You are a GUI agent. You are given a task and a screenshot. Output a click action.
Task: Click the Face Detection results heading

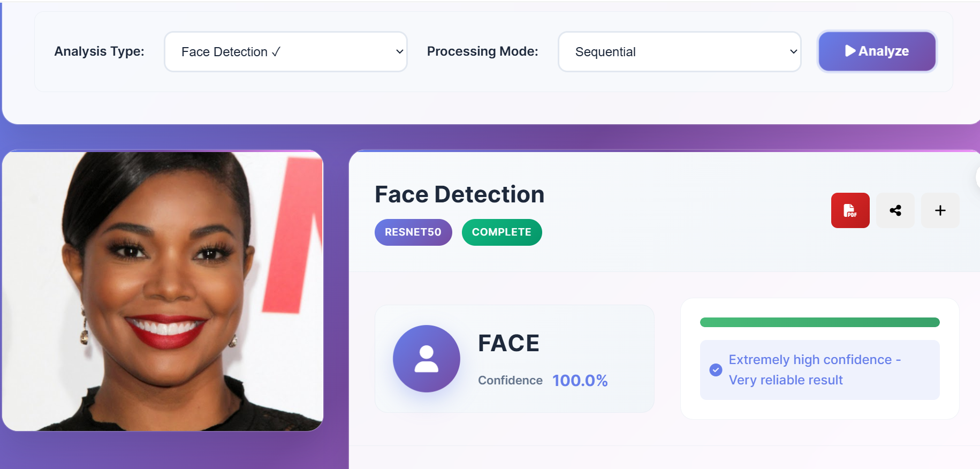pos(459,194)
